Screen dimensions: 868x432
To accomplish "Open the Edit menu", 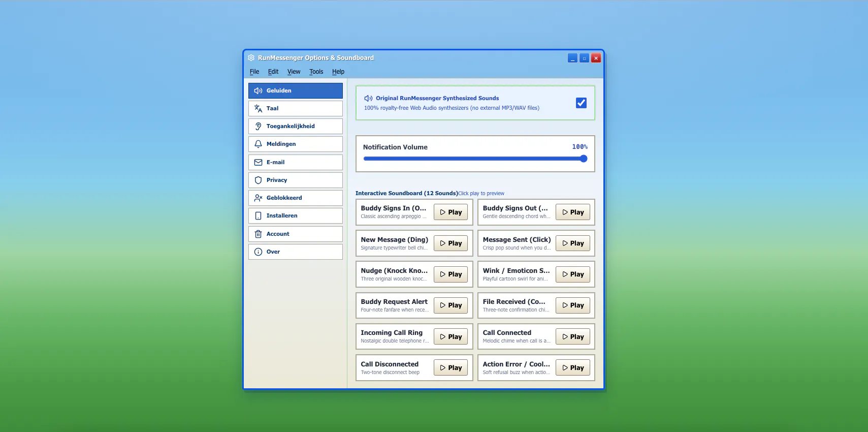I will click(x=273, y=72).
